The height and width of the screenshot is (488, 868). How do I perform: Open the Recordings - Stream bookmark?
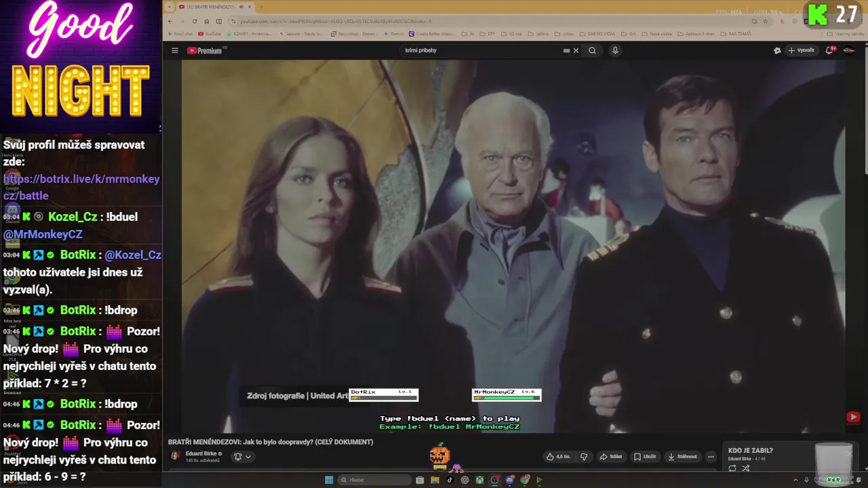click(355, 33)
